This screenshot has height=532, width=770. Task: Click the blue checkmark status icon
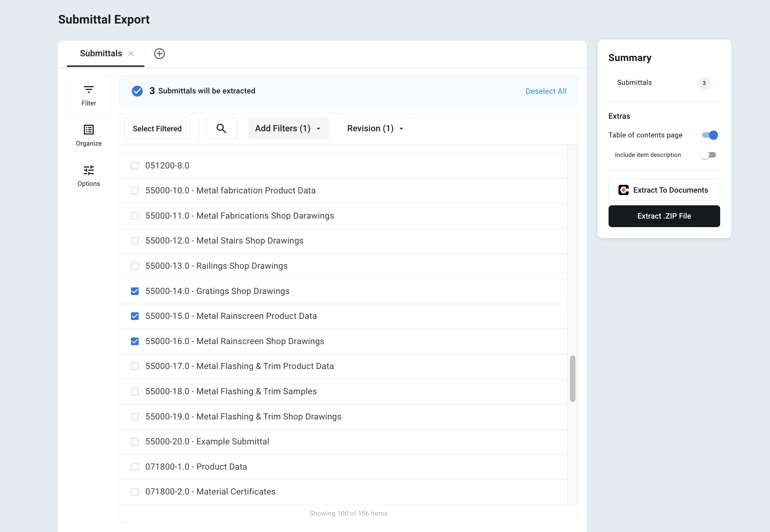click(137, 91)
